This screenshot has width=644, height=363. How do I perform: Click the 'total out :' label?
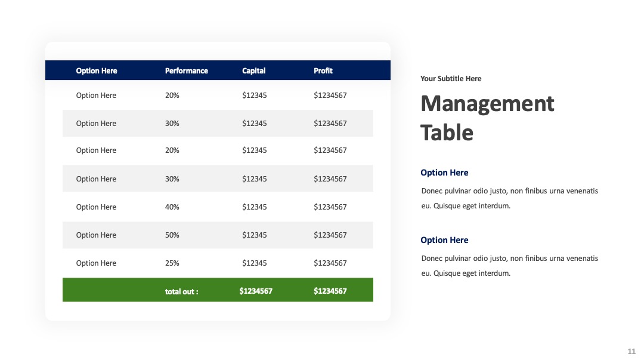click(x=181, y=291)
